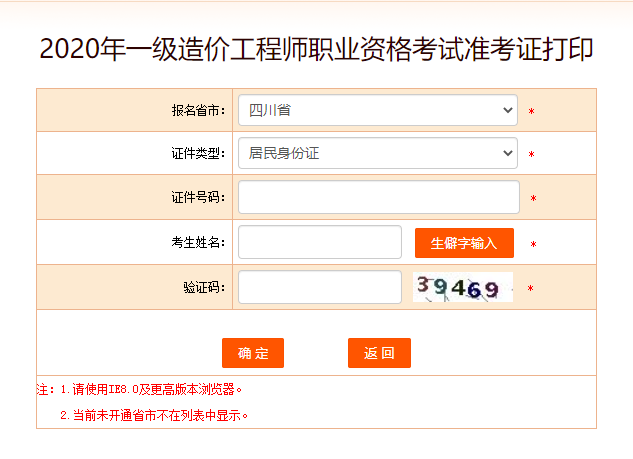The image size is (633, 459).
Task: Click the 报名省市 field label
Action: point(198,110)
